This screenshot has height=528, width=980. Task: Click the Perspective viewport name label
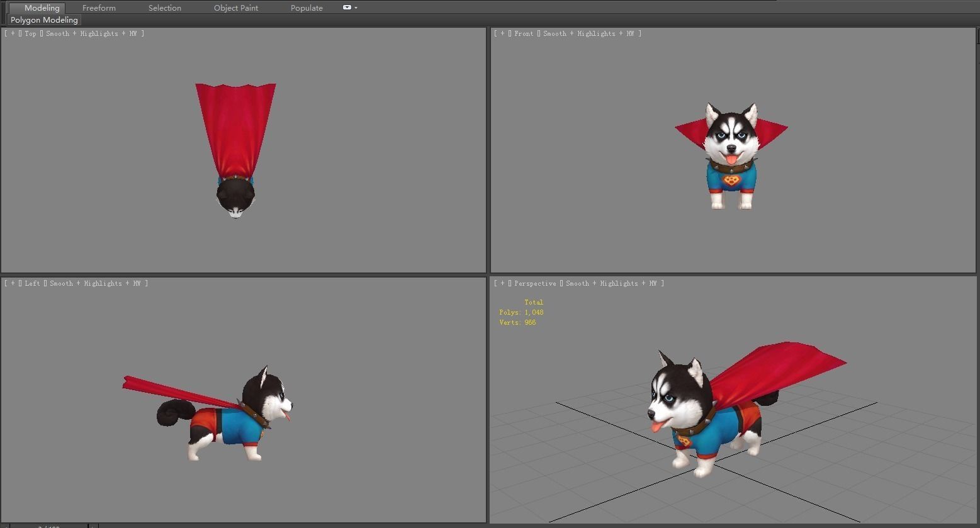pyautogui.click(x=535, y=283)
